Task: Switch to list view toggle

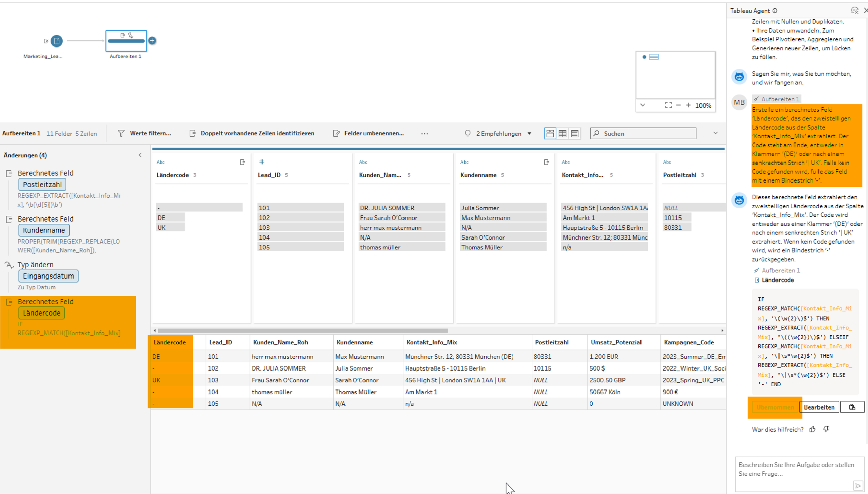Action: click(575, 133)
